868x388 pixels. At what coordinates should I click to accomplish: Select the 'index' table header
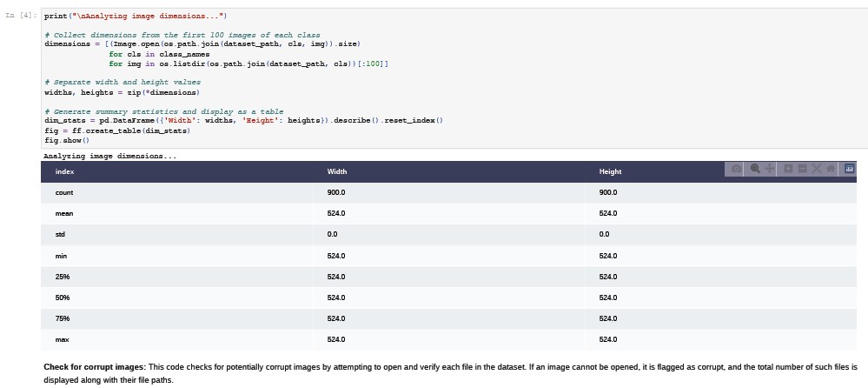click(x=65, y=172)
